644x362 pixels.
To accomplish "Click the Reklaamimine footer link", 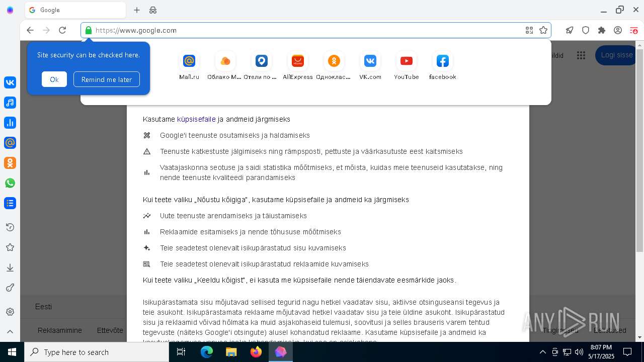I will [60, 330].
